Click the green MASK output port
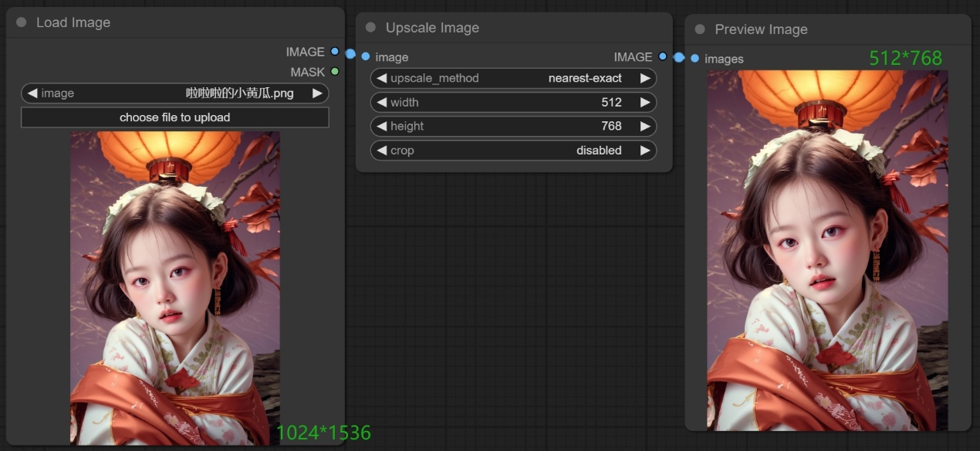 (334, 72)
